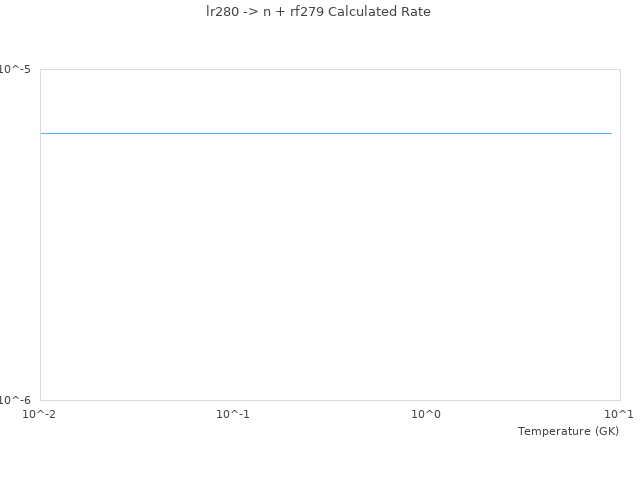Click the Temperature (GK) axis label
The height and width of the screenshot is (480, 640).
click(x=568, y=431)
